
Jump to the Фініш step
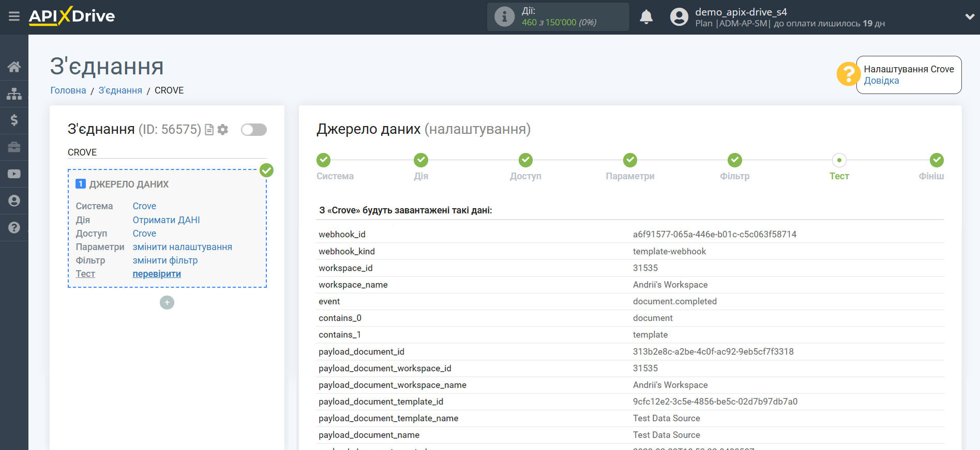pos(937,161)
